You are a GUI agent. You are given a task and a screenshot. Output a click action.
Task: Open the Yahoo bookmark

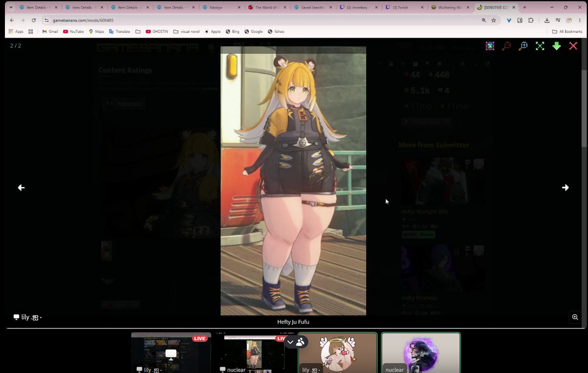click(x=276, y=31)
